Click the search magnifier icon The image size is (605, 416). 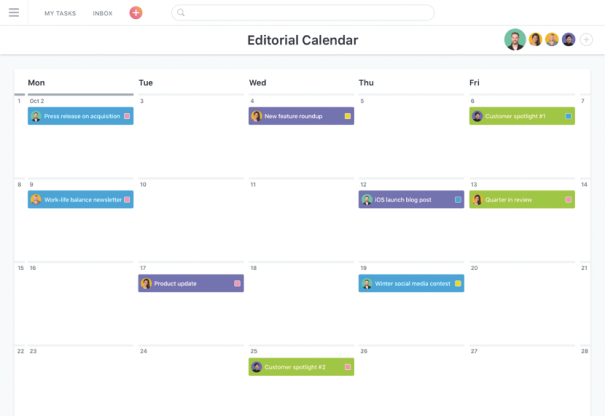point(181,13)
